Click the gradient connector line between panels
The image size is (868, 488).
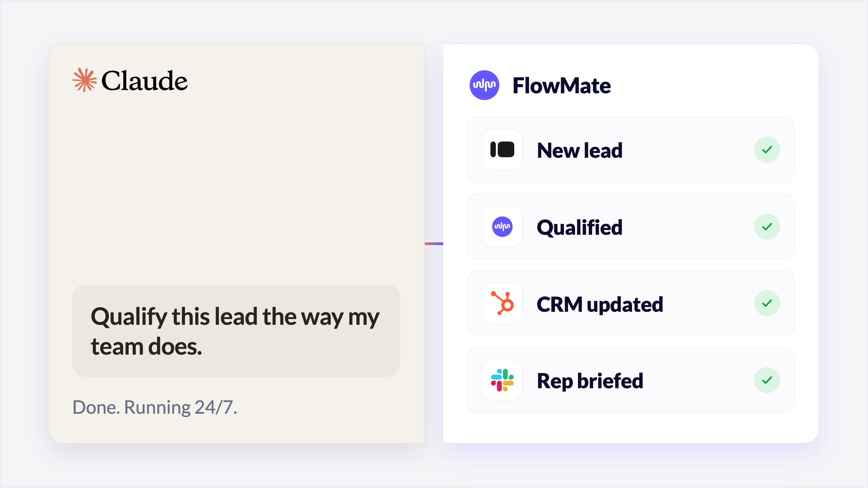coord(434,243)
